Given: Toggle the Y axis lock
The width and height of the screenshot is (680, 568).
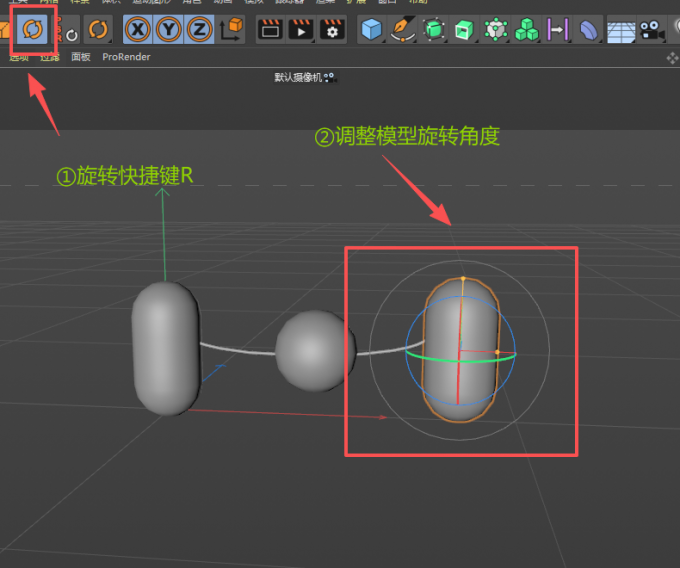Looking at the screenshot, I should tap(169, 30).
